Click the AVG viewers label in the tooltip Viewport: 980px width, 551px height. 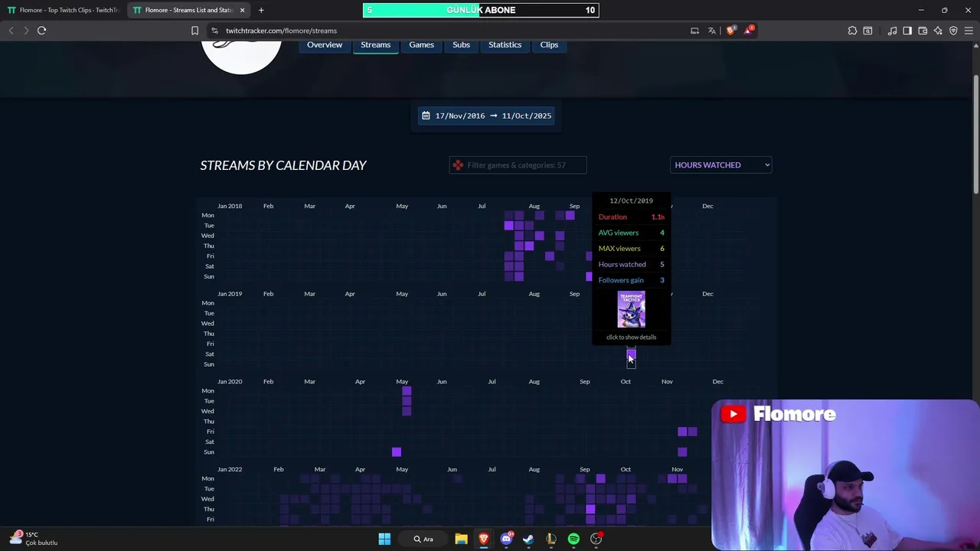coord(618,233)
